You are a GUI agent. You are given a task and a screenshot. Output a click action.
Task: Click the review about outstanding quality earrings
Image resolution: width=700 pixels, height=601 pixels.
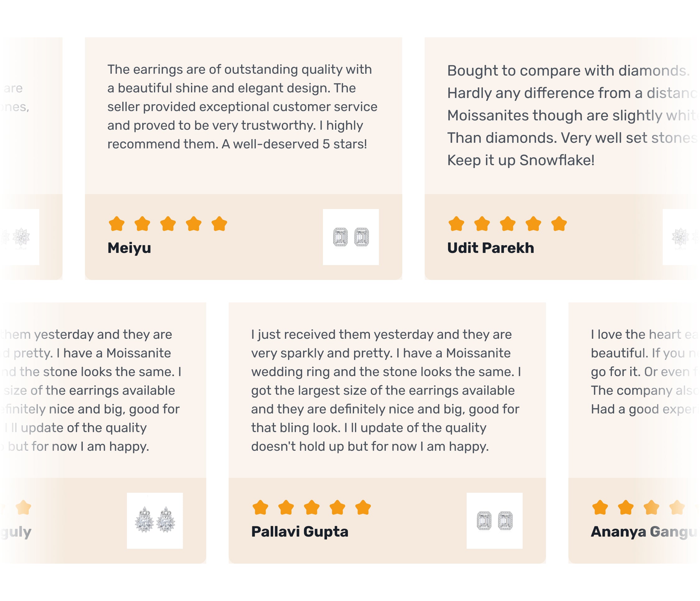point(242,107)
